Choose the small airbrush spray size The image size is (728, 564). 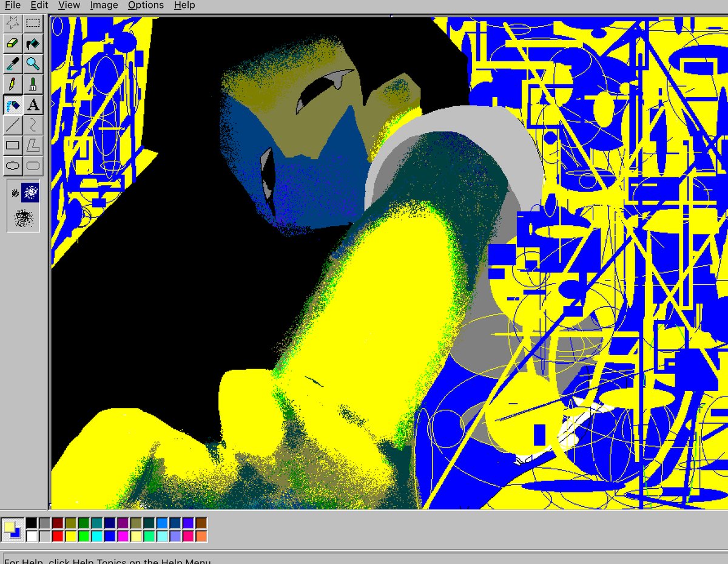15,192
